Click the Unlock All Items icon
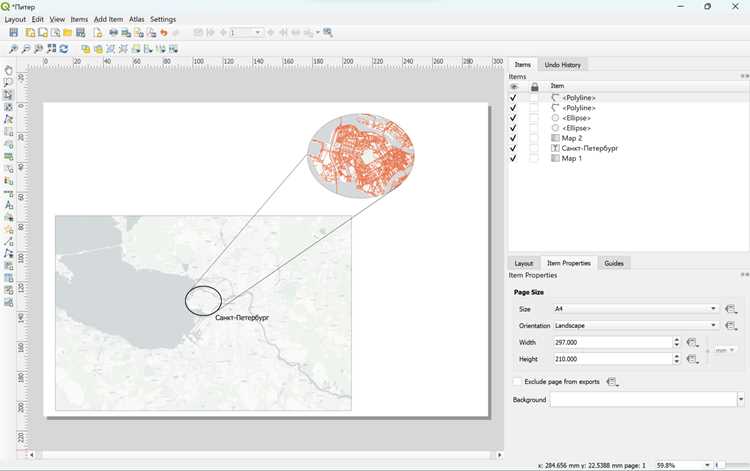Screen dimensions: 750x471 98,49
